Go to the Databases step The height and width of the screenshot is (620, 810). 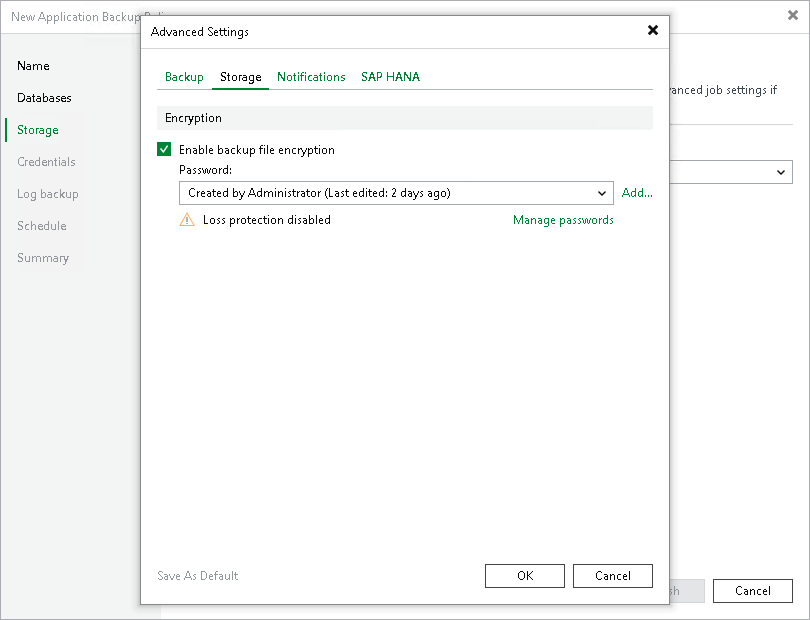pos(43,98)
